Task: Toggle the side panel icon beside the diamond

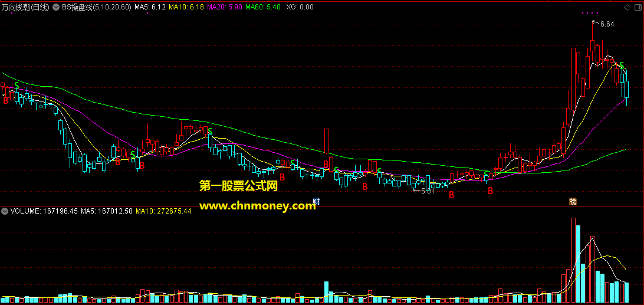Action: click(638, 7)
